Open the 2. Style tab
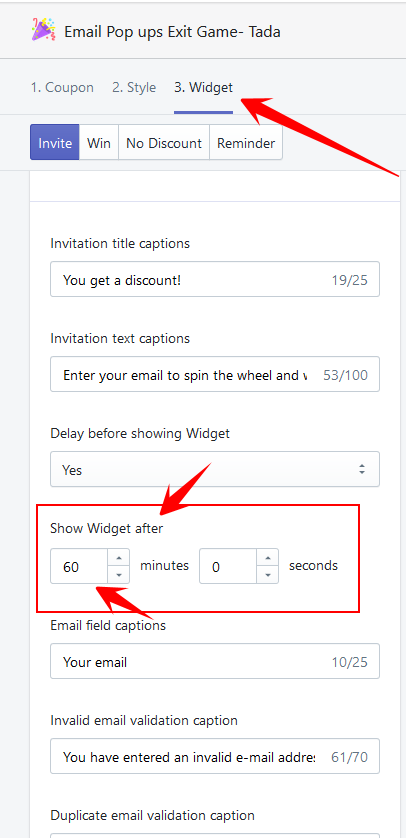The image size is (406, 838). [134, 87]
